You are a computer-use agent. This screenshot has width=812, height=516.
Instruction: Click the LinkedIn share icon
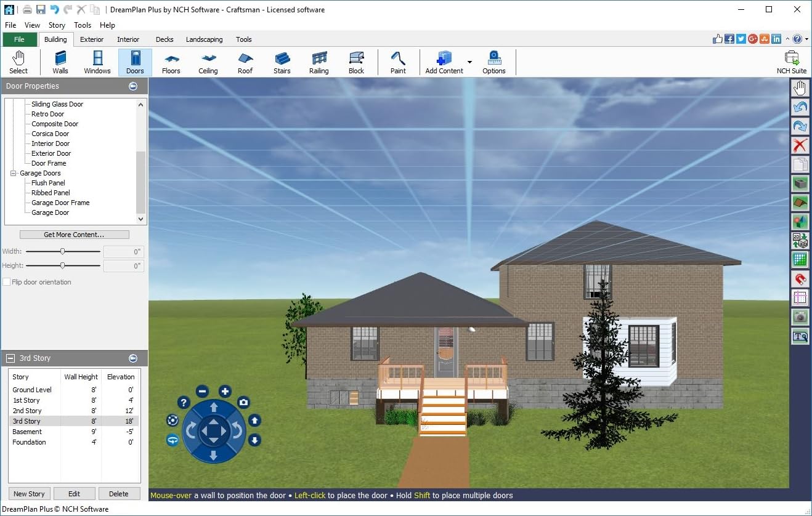pyautogui.click(x=776, y=39)
